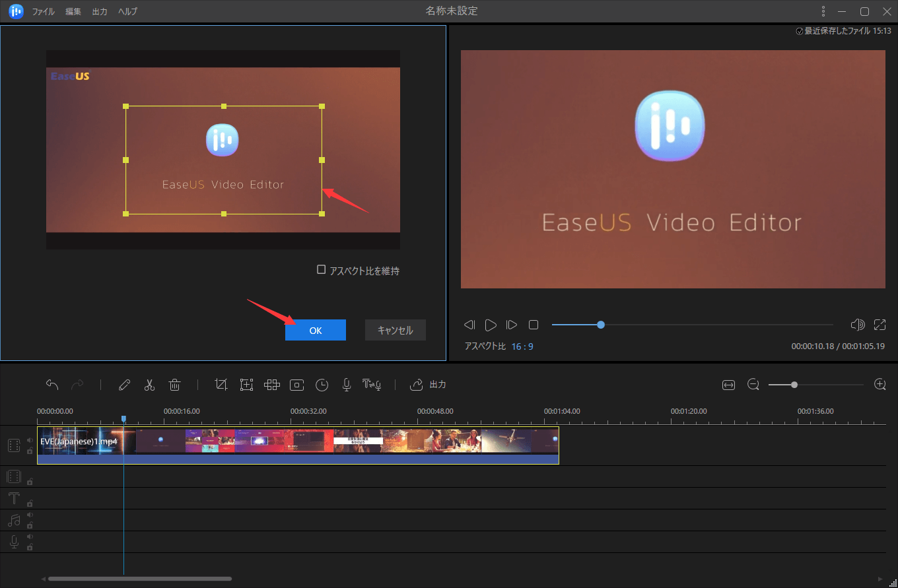Image resolution: width=898 pixels, height=588 pixels.
Task: Select the Crop tool in toolbar
Action: 221,385
